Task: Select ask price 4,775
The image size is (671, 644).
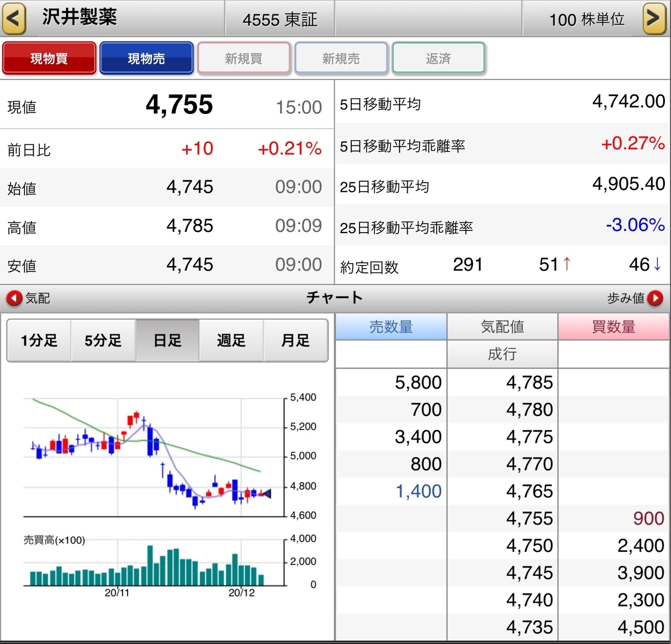Action: [x=530, y=437]
